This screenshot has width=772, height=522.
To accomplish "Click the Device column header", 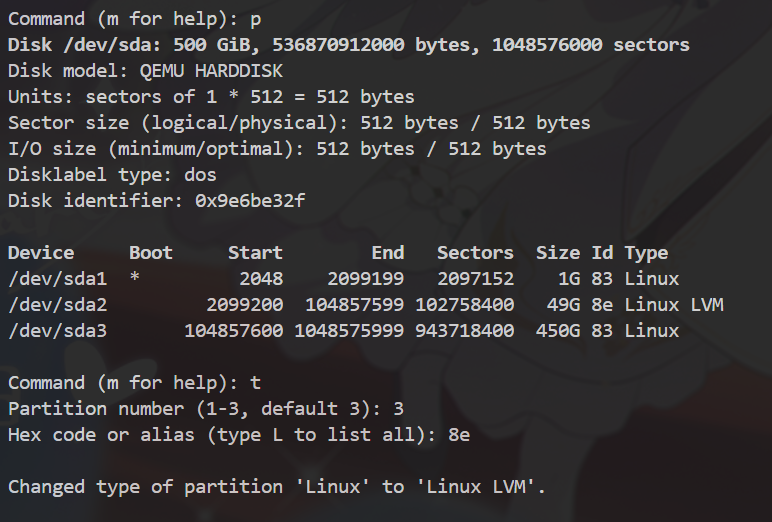I will pyautogui.click(x=41, y=253).
